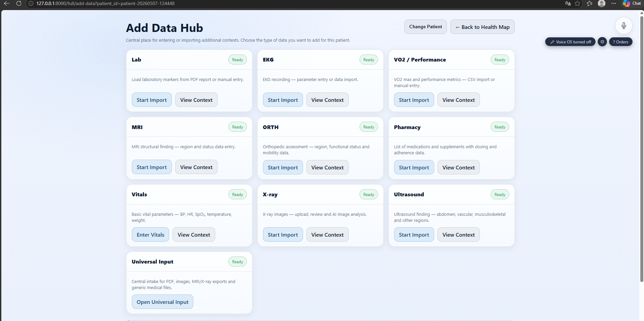Image resolution: width=644 pixels, height=321 pixels.
Task: Open the favorites list icon
Action: tap(590, 3)
